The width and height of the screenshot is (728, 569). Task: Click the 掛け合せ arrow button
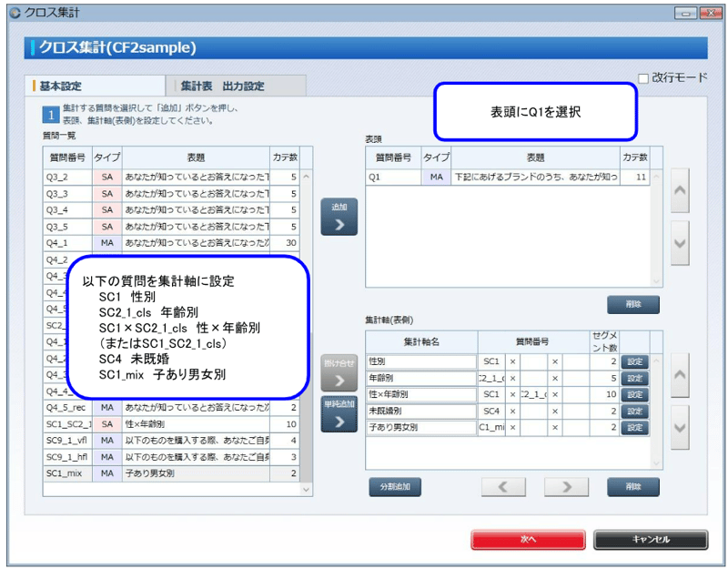[338, 373]
